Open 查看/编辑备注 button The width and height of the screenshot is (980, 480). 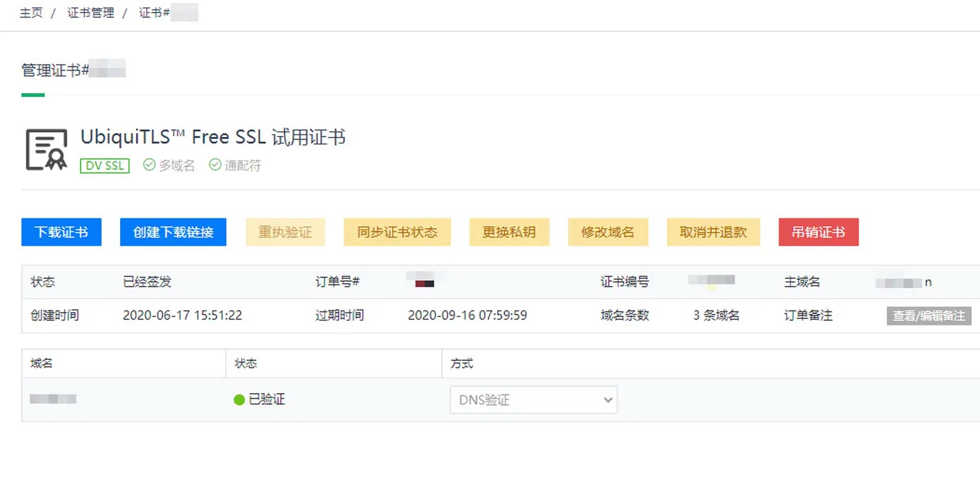[929, 316]
